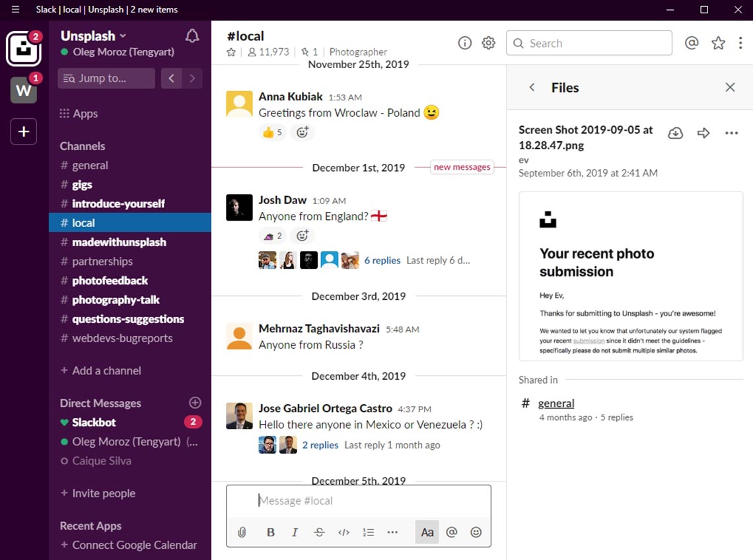This screenshot has height=560, width=753.
Task: Open #general link under Shared in
Action: [556, 403]
